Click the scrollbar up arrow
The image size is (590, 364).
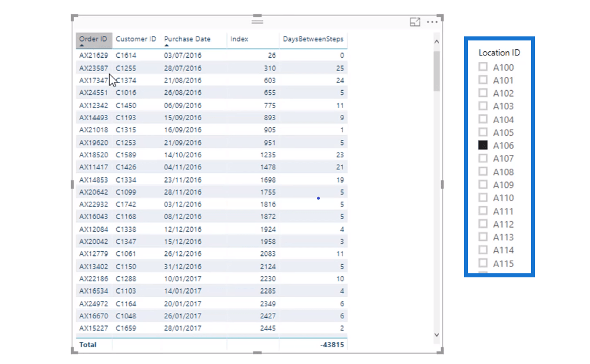coord(437,42)
